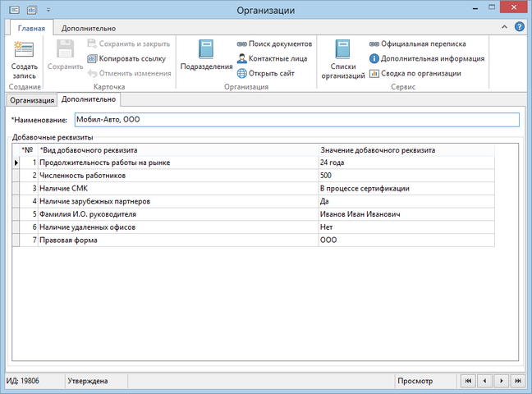Open Контактные лица
Viewport: 532px width, 394px height.
pos(272,59)
